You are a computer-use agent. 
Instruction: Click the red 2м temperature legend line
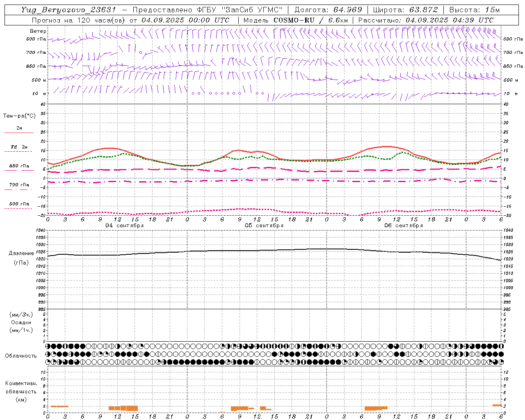click(19, 132)
